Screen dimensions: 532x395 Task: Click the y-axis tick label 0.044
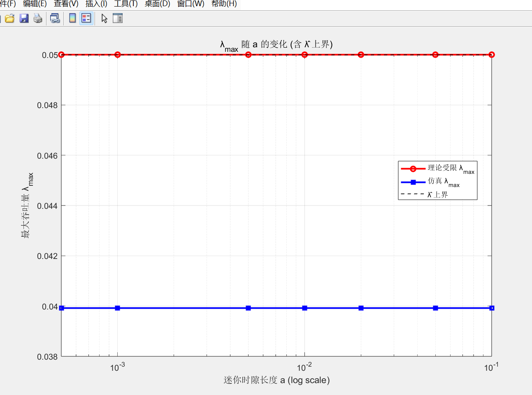47,206
